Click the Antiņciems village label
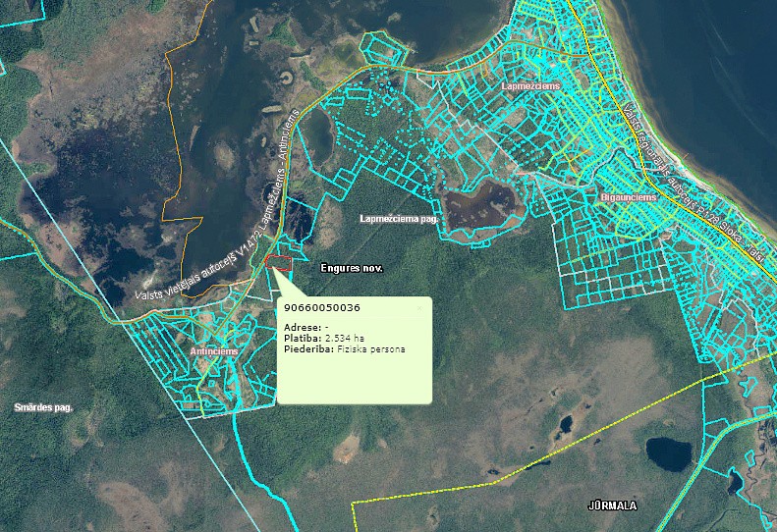This screenshot has height=532, width=777. (x=214, y=351)
